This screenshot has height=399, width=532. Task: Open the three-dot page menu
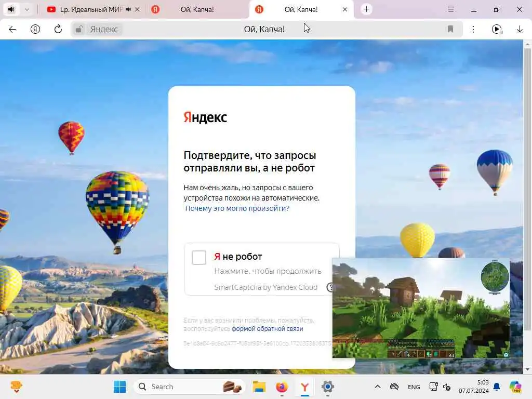pos(473,29)
